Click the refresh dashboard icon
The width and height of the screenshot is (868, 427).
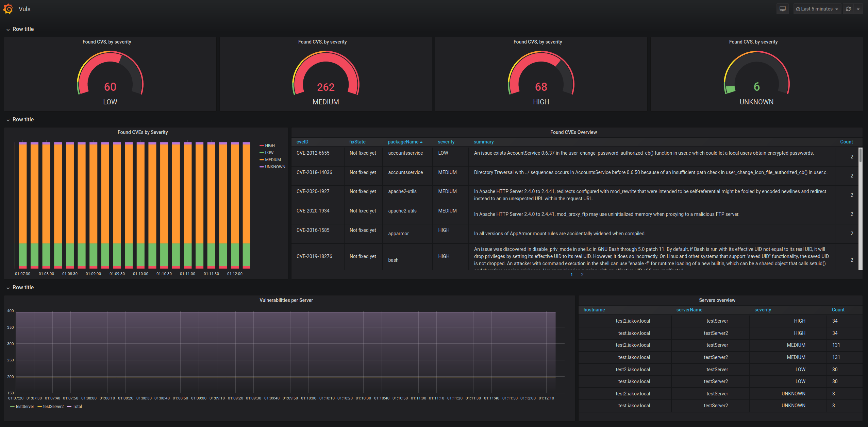[848, 9]
